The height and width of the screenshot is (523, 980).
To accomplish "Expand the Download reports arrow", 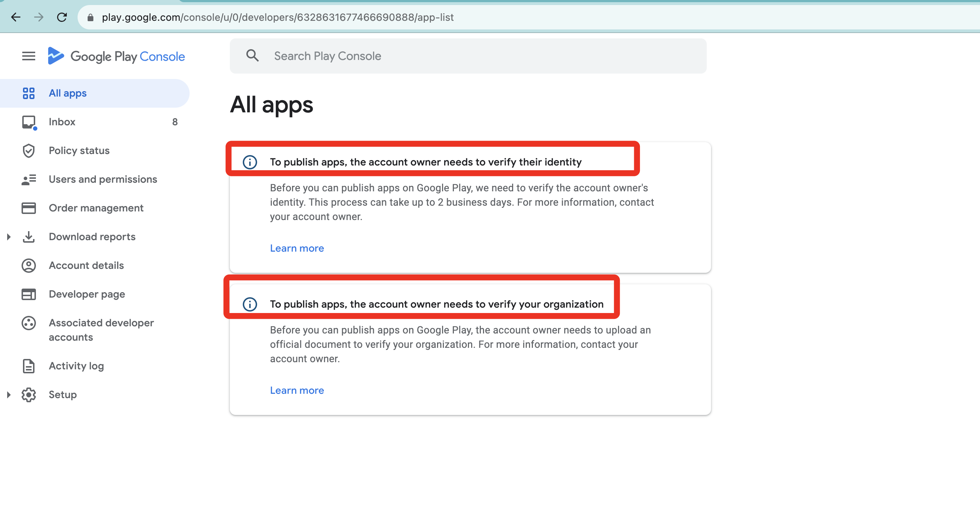I will tap(9, 237).
